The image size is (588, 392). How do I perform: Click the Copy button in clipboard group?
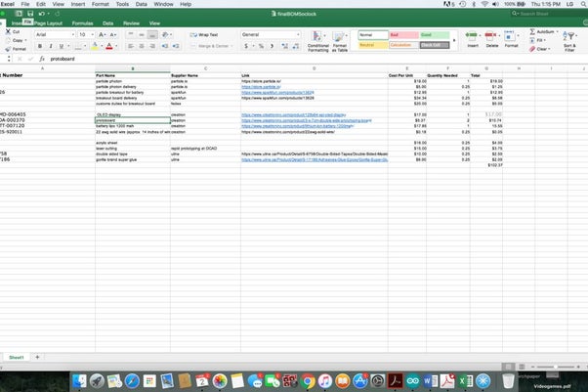pos(16,40)
